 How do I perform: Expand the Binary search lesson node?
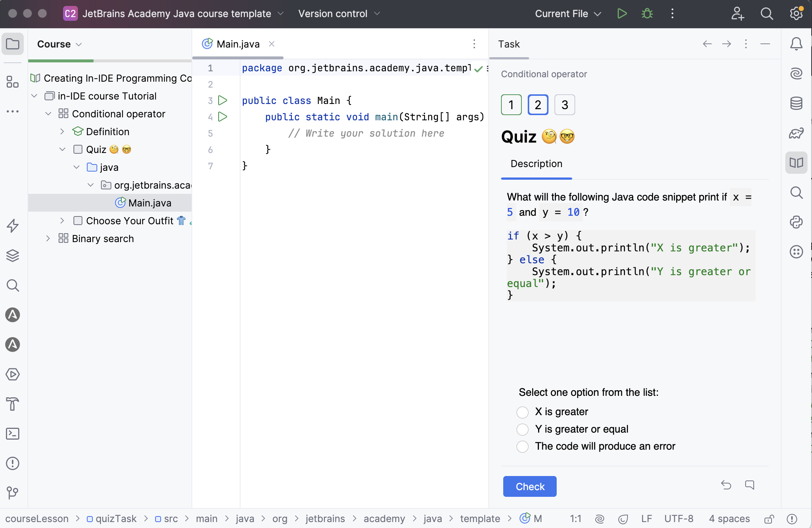tap(48, 238)
